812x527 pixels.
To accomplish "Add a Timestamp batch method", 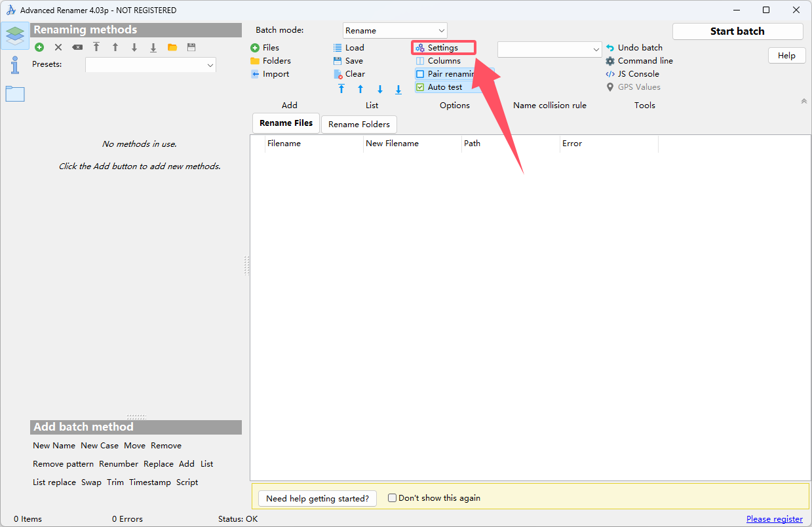I will click(150, 482).
